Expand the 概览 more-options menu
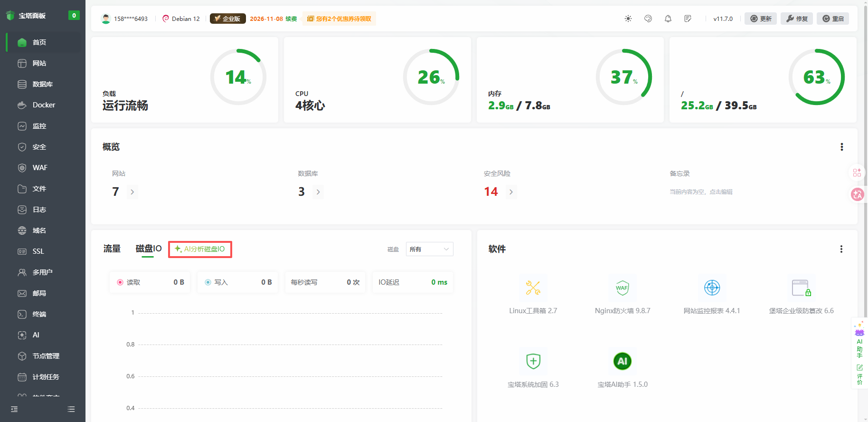The width and height of the screenshot is (868, 422). point(841,147)
